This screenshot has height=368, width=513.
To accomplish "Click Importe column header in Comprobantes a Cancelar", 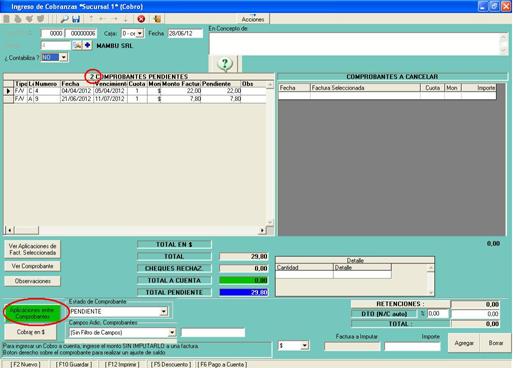I will point(479,88).
